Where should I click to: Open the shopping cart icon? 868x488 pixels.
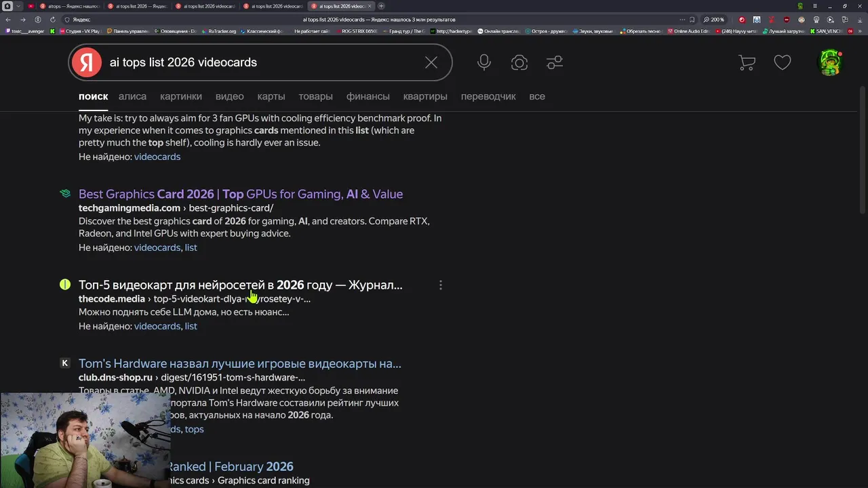click(x=747, y=62)
